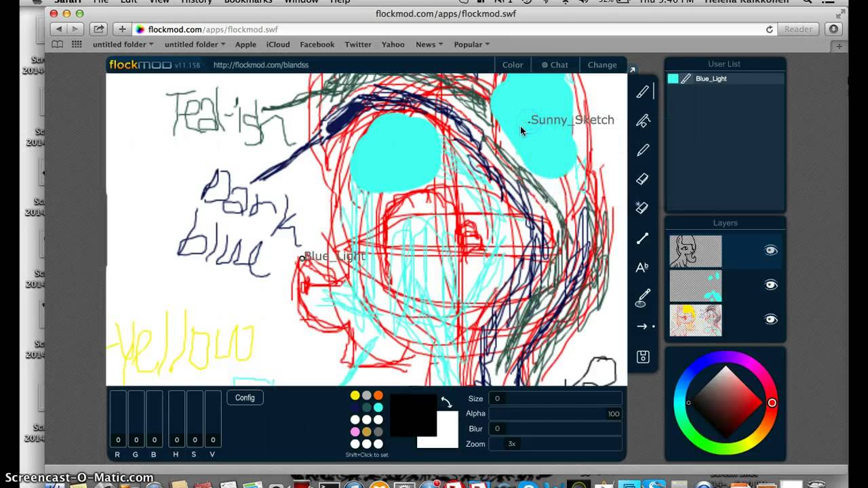Click the Reader button in Safari
Screen dimensions: 868x488
coord(798,29)
